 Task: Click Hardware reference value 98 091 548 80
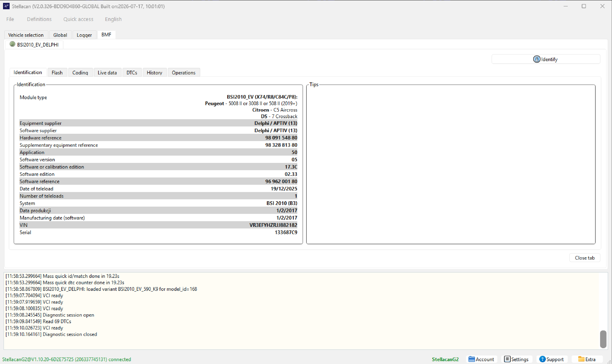click(x=281, y=138)
